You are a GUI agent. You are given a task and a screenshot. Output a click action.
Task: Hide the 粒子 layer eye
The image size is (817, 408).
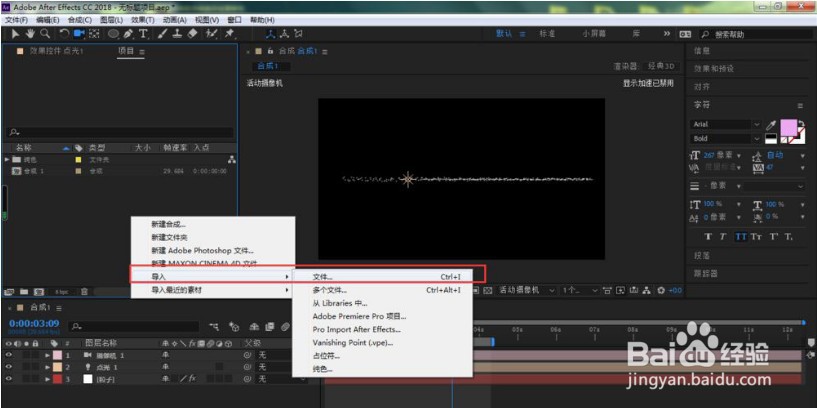tap(8, 379)
